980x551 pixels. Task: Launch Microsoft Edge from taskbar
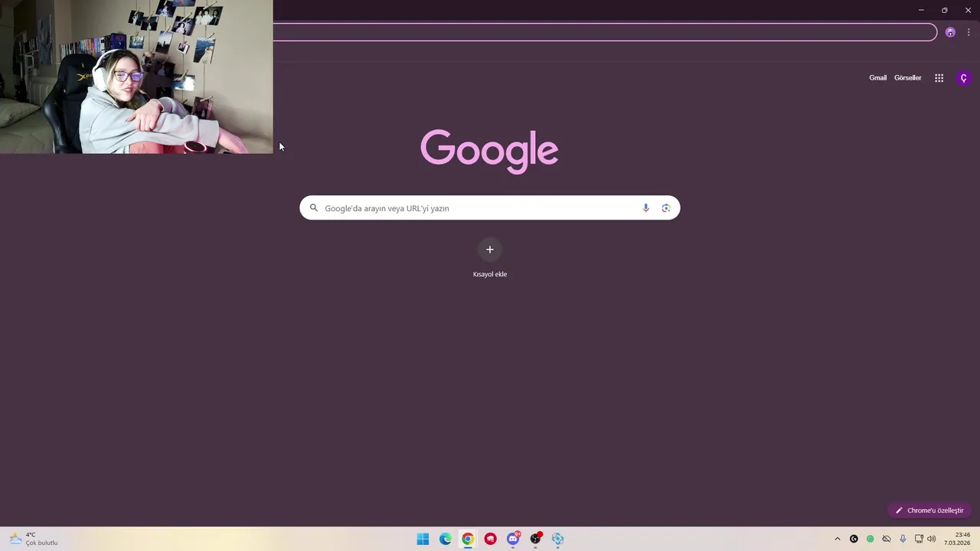point(446,539)
